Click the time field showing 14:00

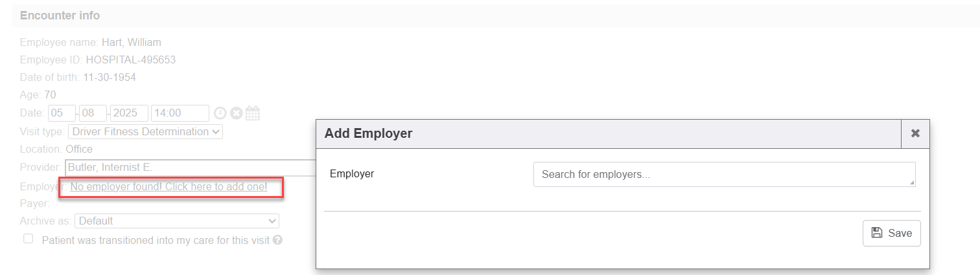click(180, 113)
